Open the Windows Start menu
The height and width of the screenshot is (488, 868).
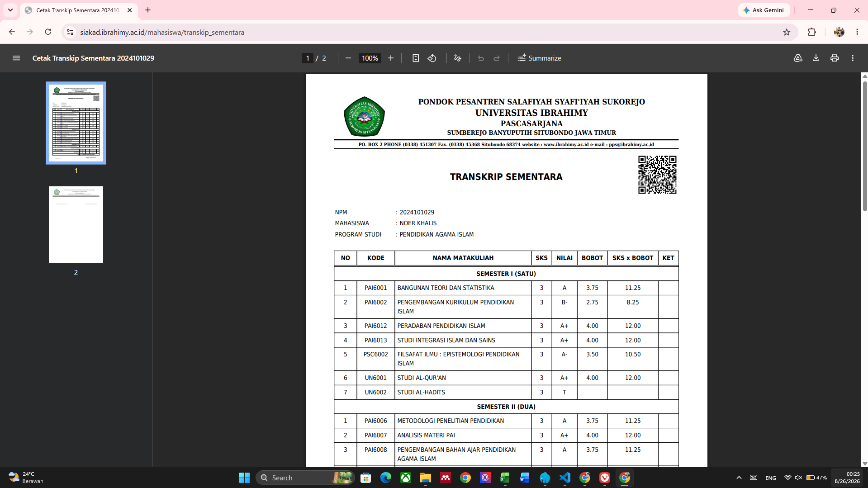(x=244, y=478)
